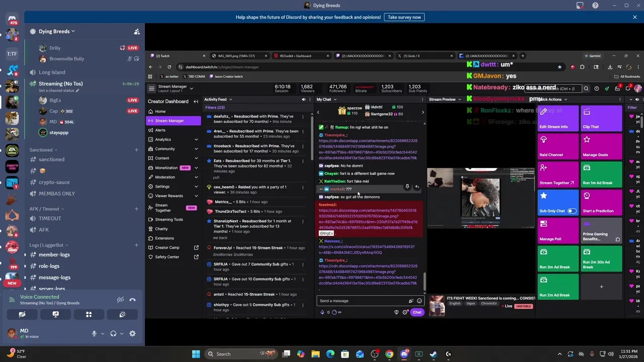Image resolution: width=644 pixels, height=362 pixels.
Task: Click the Take survey now button
Action: click(404, 17)
